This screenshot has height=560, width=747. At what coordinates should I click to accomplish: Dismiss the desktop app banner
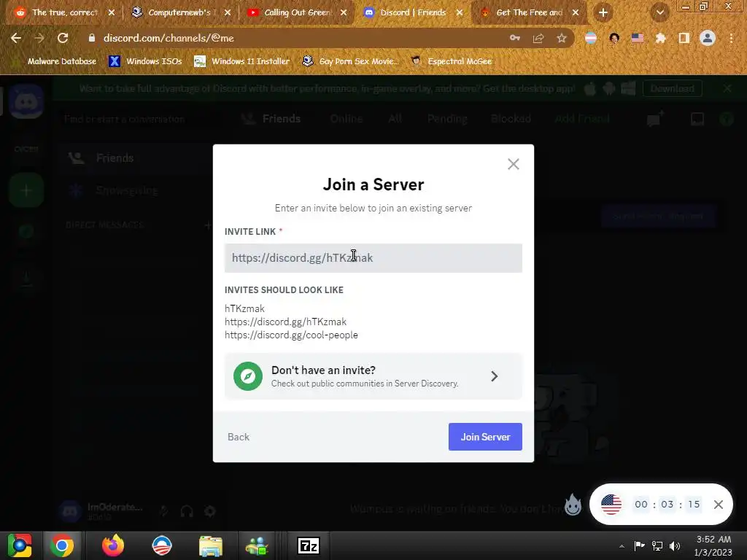click(727, 88)
